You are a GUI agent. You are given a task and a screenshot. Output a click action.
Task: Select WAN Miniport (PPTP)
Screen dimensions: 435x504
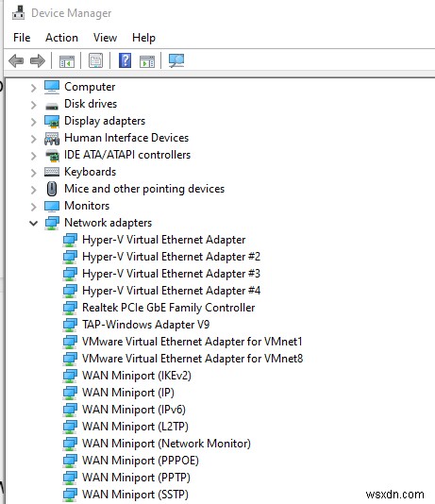pyautogui.click(x=136, y=478)
